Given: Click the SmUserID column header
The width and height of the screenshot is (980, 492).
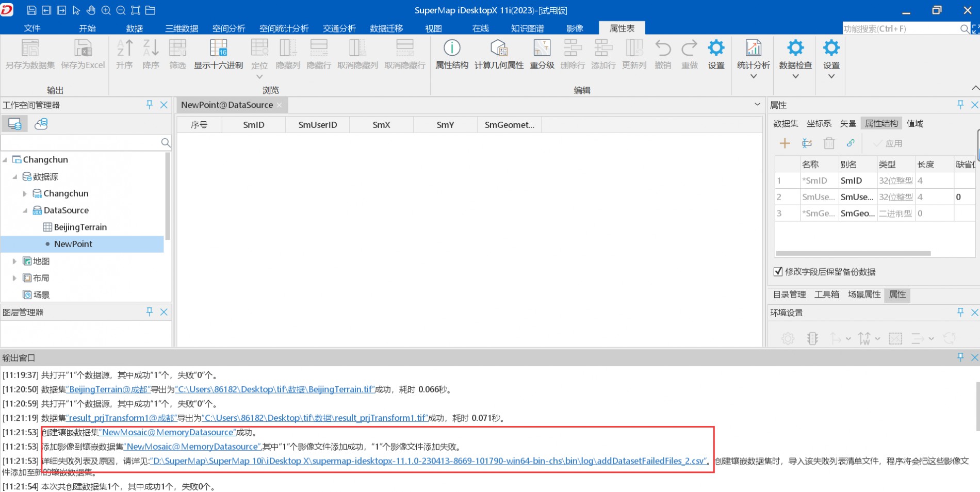Looking at the screenshot, I should point(317,125).
